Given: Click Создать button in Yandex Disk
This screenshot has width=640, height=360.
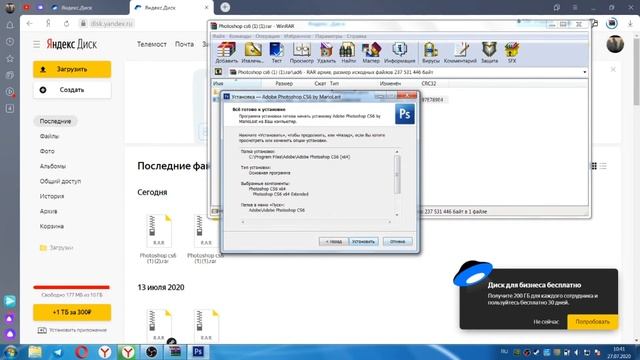Looking at the screenshot, I should click(x=72, y=90).
